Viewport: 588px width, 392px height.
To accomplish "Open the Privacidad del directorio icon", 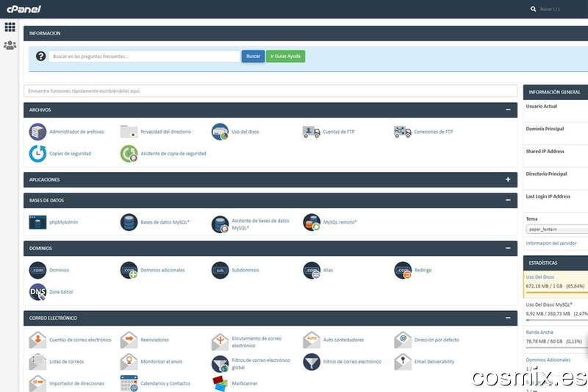I will pos(129,132).
